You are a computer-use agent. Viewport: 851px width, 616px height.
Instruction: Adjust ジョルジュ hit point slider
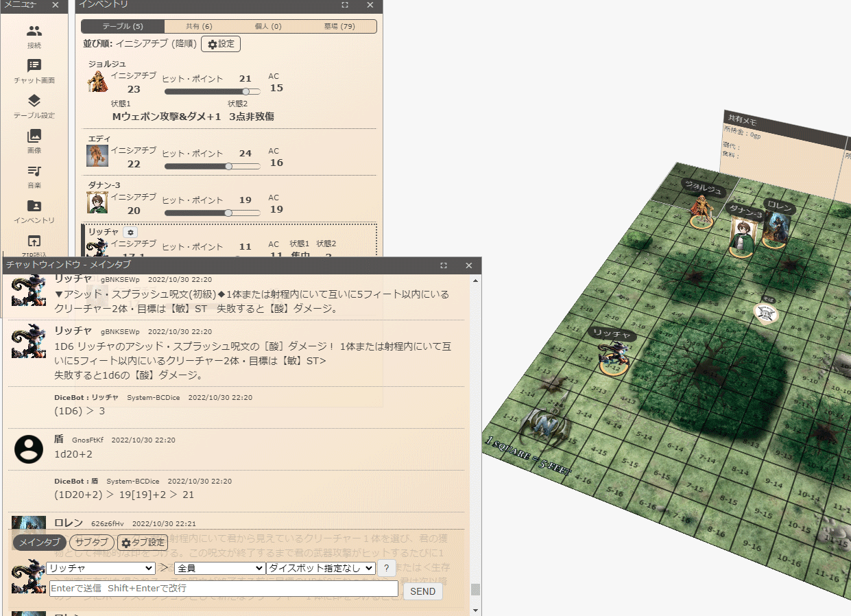[213, 91]
